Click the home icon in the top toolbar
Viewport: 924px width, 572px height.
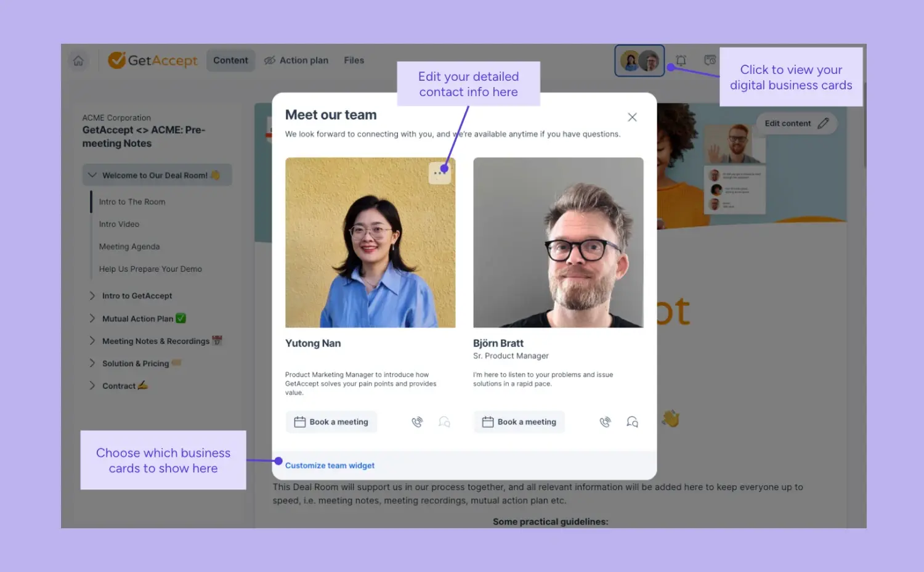(x=78, y=60)
